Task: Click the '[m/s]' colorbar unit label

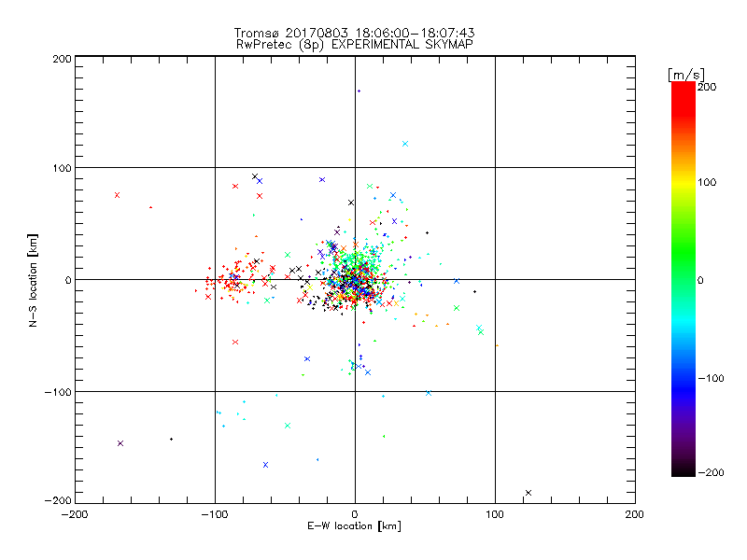Action: [685, 75]
